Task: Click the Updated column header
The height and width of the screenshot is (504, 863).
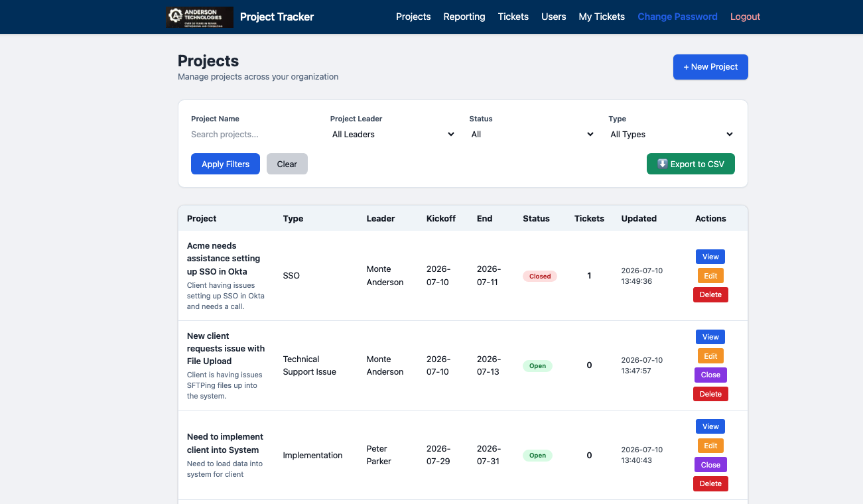Action: tap(639, 218)
